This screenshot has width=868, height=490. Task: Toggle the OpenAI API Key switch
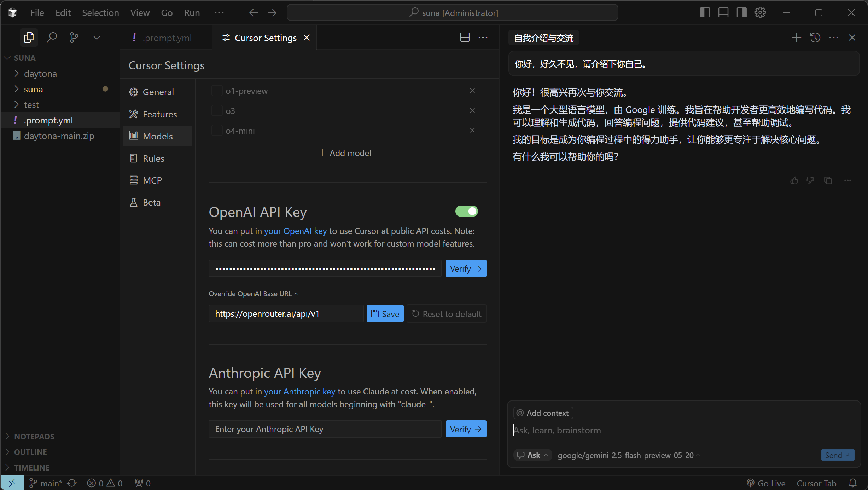[466, 211]
